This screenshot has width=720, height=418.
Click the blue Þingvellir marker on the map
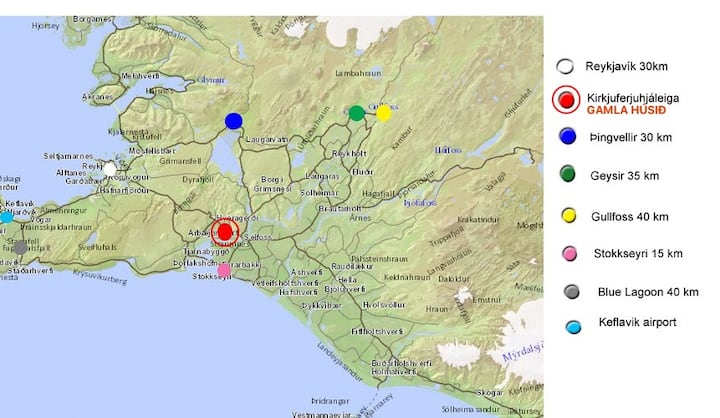coord(234,121)
